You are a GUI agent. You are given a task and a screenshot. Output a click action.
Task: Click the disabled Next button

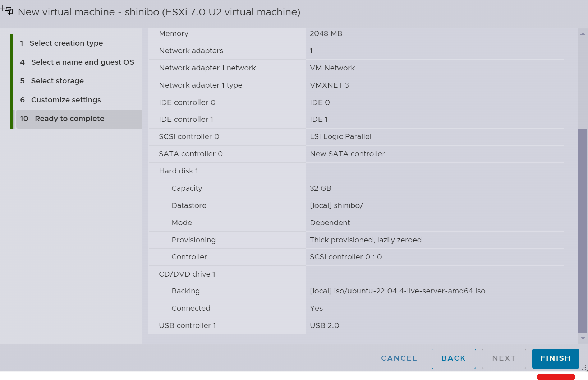coord(504,358)
